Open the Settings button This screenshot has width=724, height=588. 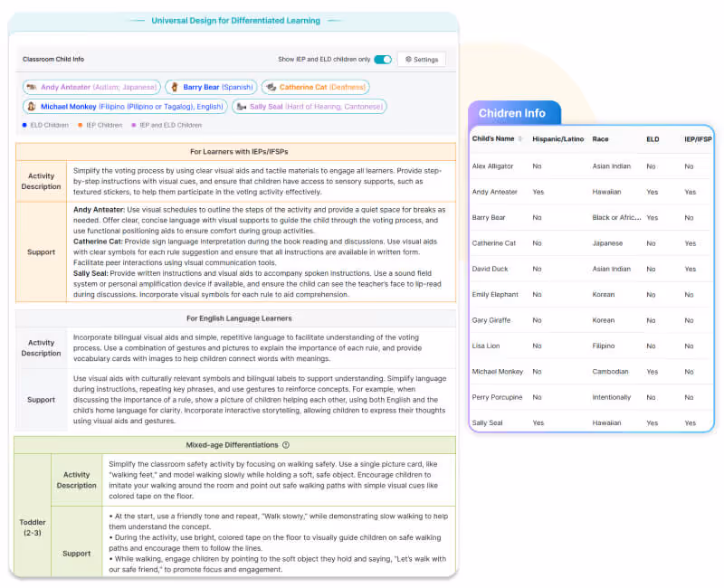[x=421, y=60]
